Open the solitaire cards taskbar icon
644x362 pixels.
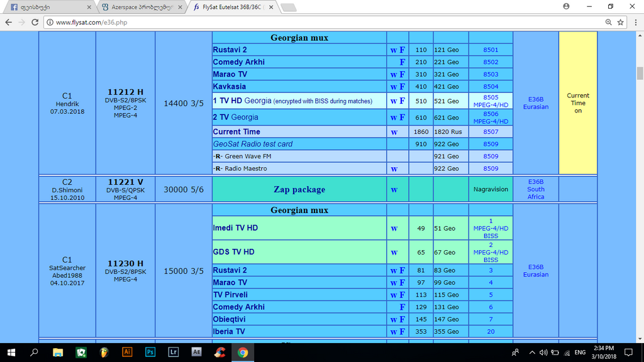81,353
